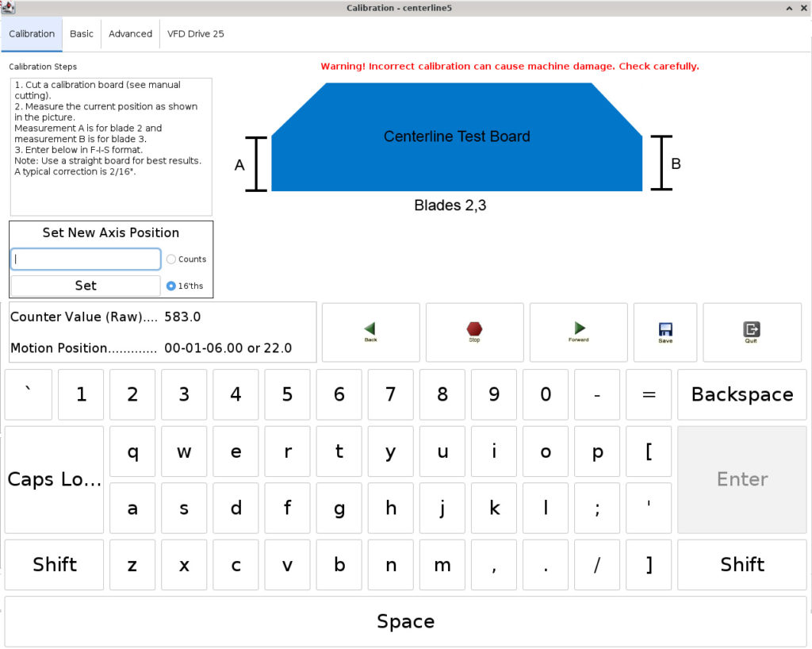Tap the left bracket key

click(x=649, y=451)
